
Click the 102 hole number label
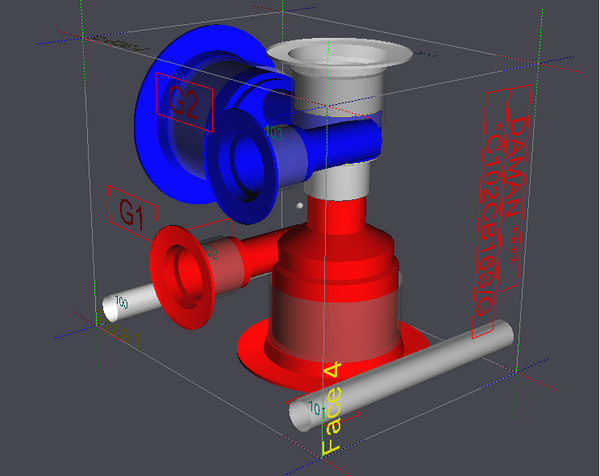211,252
